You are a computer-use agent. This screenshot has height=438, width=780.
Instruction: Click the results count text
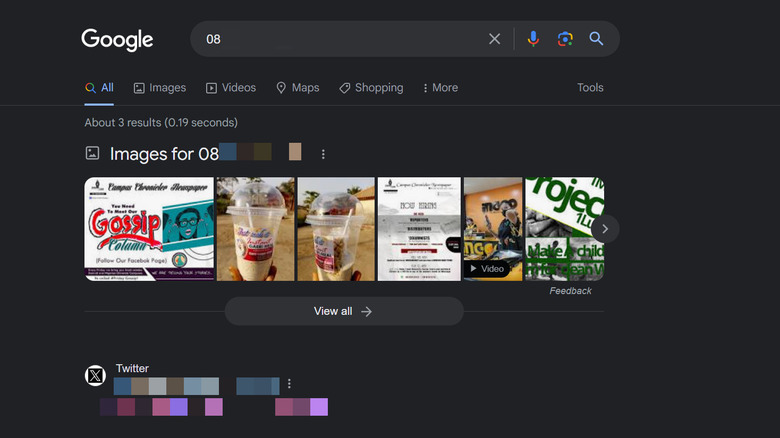point(161,122)
